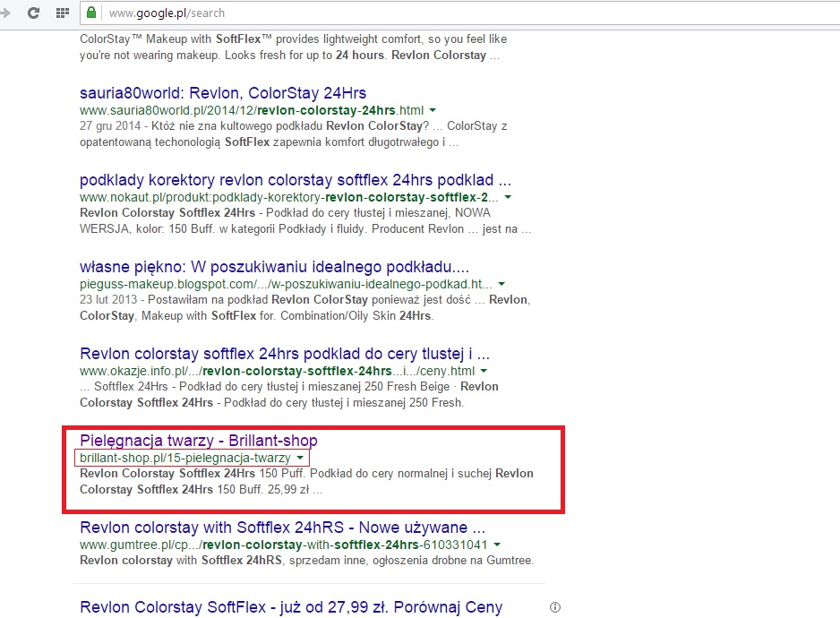Screen dimensions: 840x618
Task: Click the www.nokaut.pl/produkt URL text
Action: tap(289, 197)
